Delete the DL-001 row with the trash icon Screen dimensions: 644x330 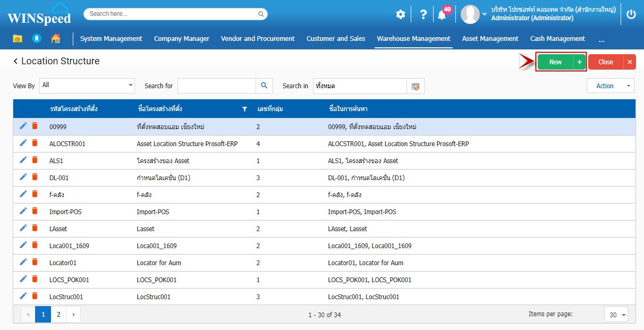click(35, 177)
